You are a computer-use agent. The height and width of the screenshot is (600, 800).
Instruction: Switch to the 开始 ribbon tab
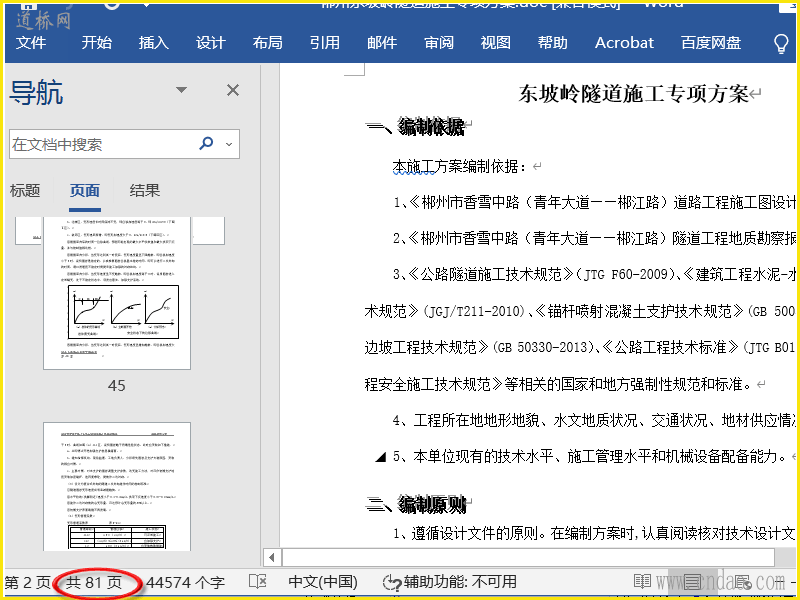point(96,43)
